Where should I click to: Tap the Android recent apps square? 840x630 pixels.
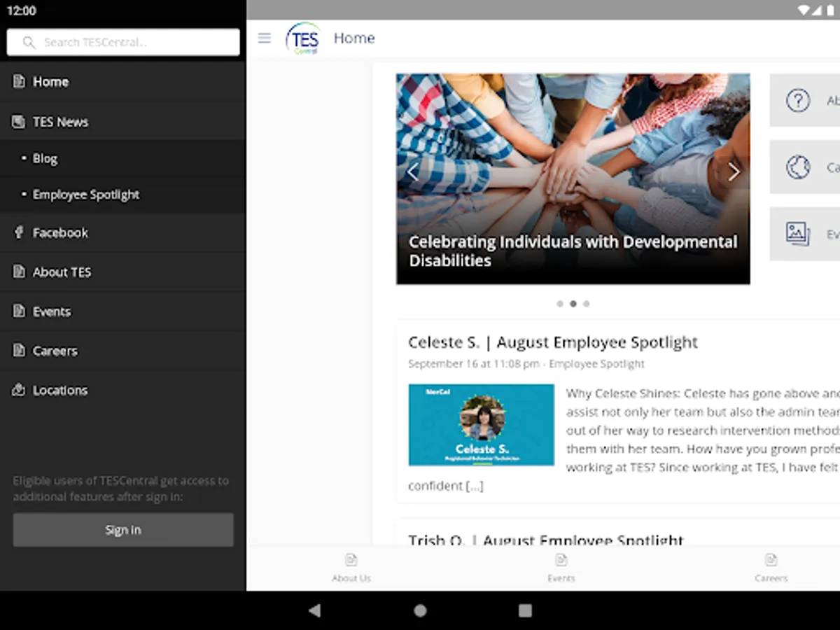(x=525, y=610)
